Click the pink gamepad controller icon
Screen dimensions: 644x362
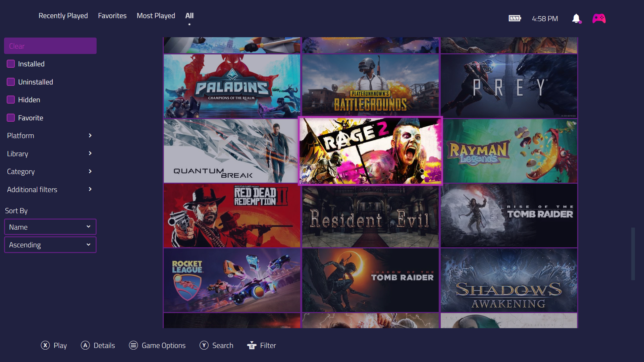[x=599, y=18]
